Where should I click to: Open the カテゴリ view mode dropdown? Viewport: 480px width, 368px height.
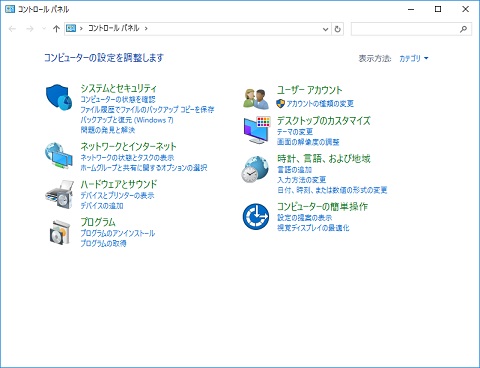tap(414, 59)
